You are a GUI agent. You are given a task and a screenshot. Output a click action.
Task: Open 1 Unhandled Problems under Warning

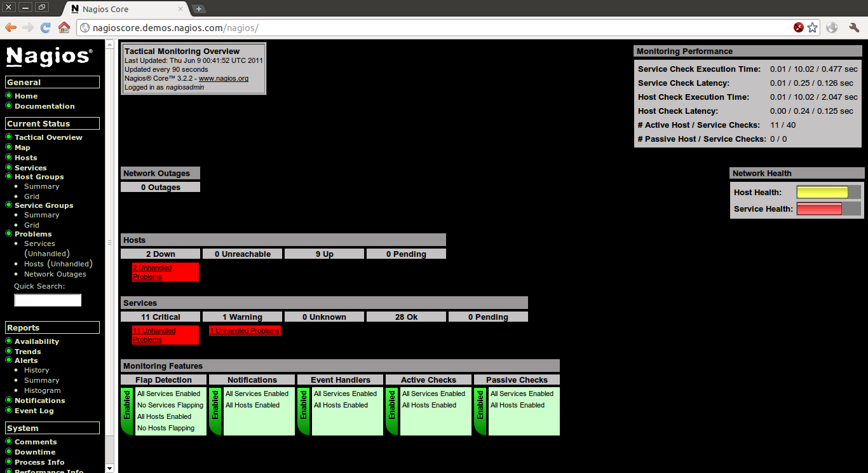(245, 331)
